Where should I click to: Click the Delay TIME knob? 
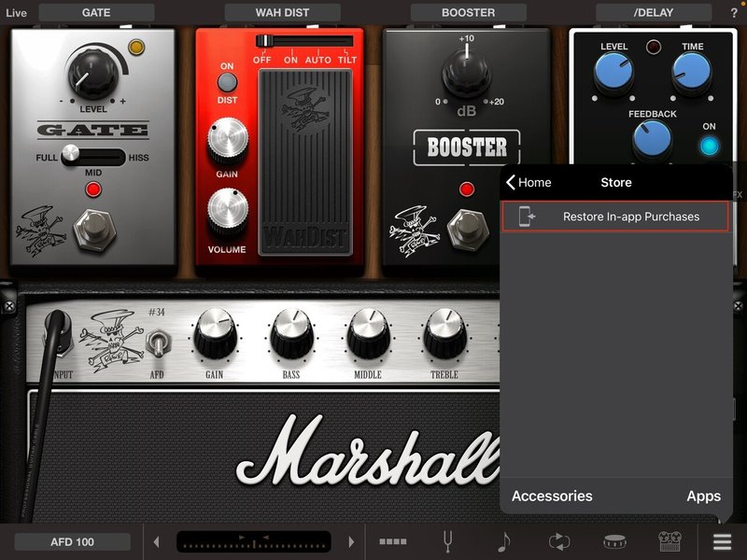[691, 73]
